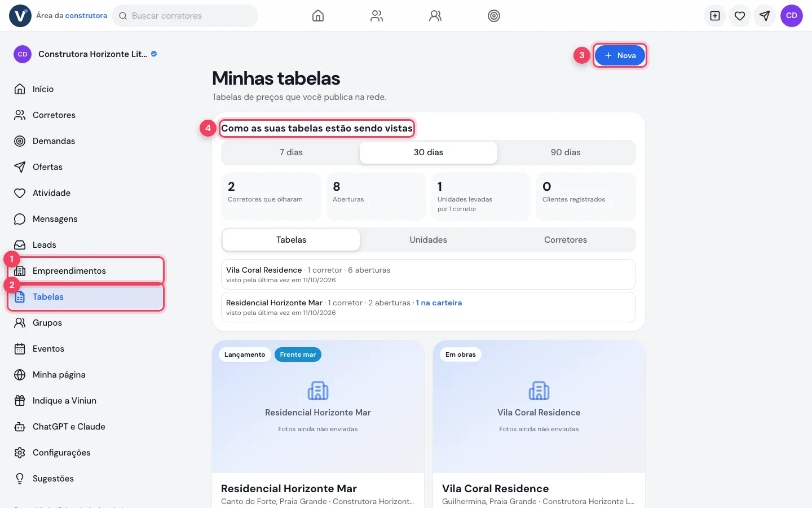Viewport: 812px width, 508px height.
Task: Select Tabelas in the sidebar
Action: [86, 297]
